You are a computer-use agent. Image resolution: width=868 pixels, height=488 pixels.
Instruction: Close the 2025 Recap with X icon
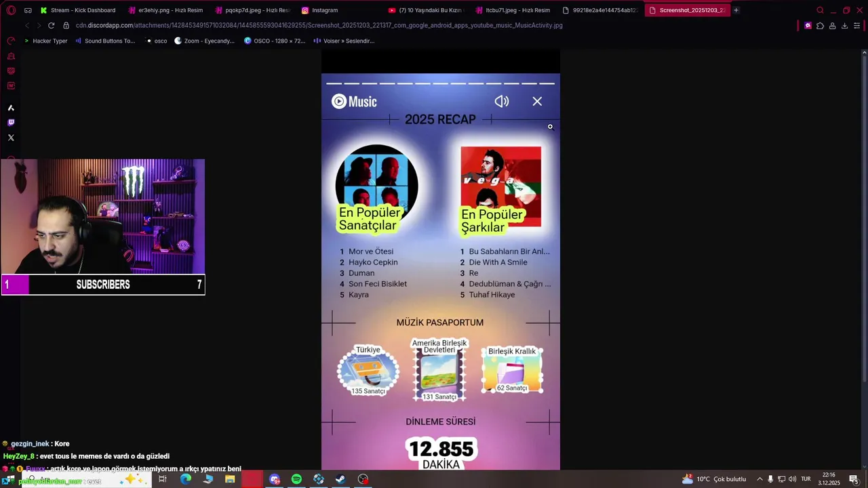(x=537, y=101)
